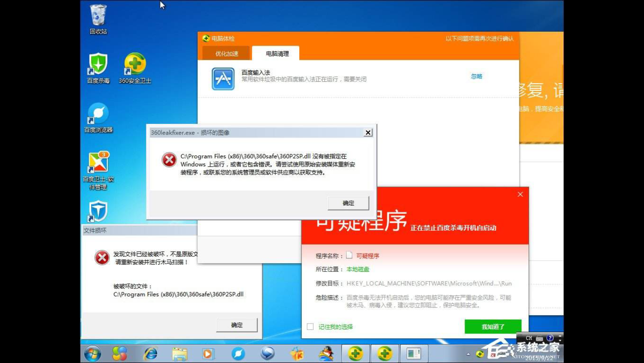
Task: Click red error icon in 文件损坏 dialog
Action: click(102, 257)
